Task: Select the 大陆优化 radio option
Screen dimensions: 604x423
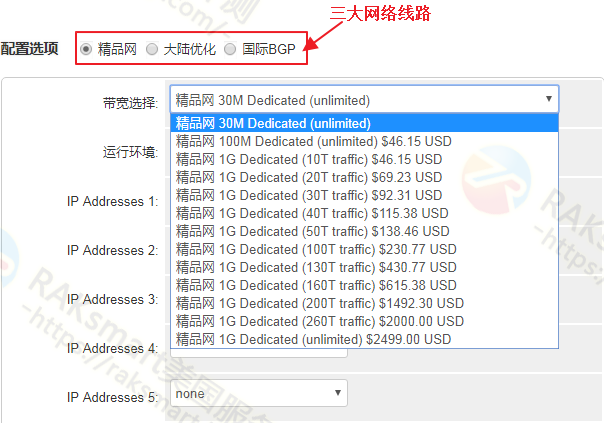Action: 152,49
